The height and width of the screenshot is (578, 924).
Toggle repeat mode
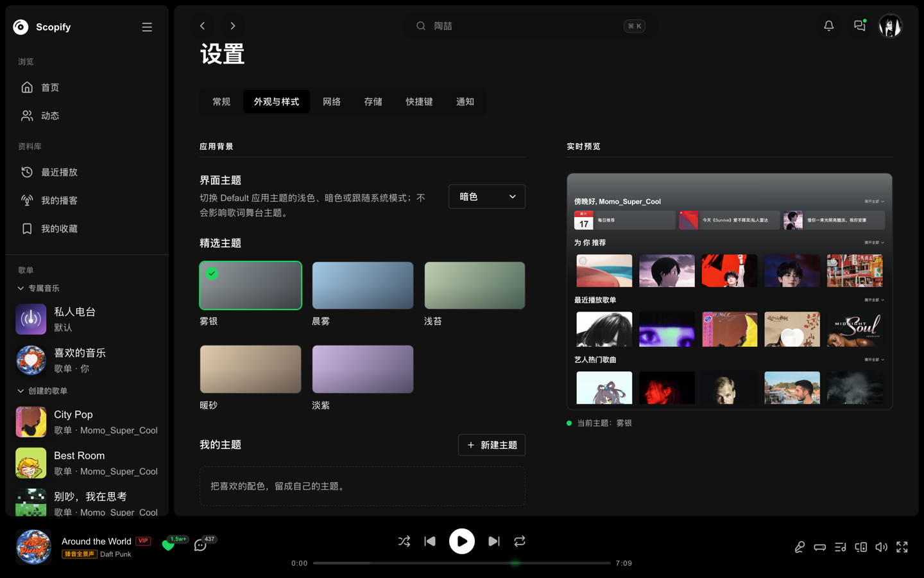[x=520, y=541]
